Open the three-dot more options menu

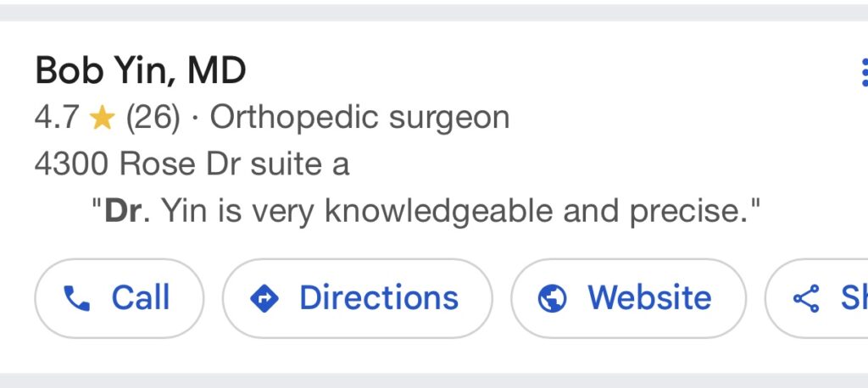pyautogui.click(x=863, y=73)
